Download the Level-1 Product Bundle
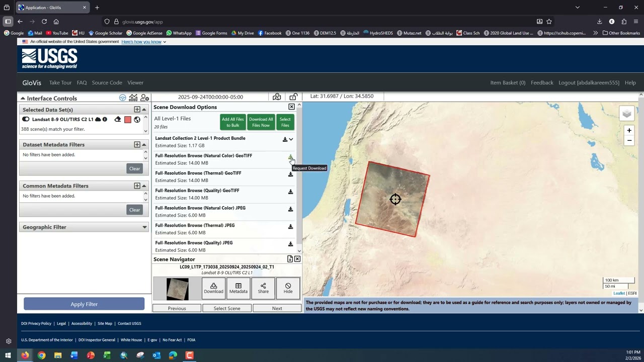 pyautogui.click(x=285, y=139)
